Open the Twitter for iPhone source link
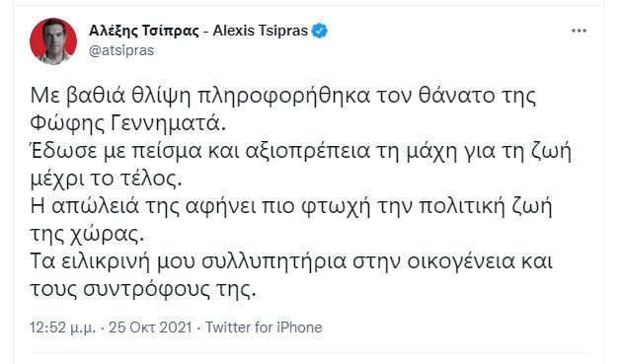Image resolution: width=620 pixels, height=364 pixels. click(x=264, y=328)
